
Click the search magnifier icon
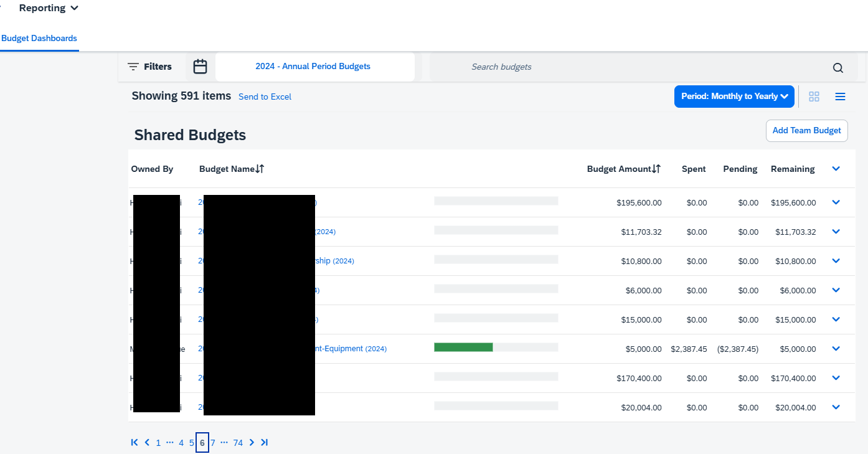[x=838, y=68]
